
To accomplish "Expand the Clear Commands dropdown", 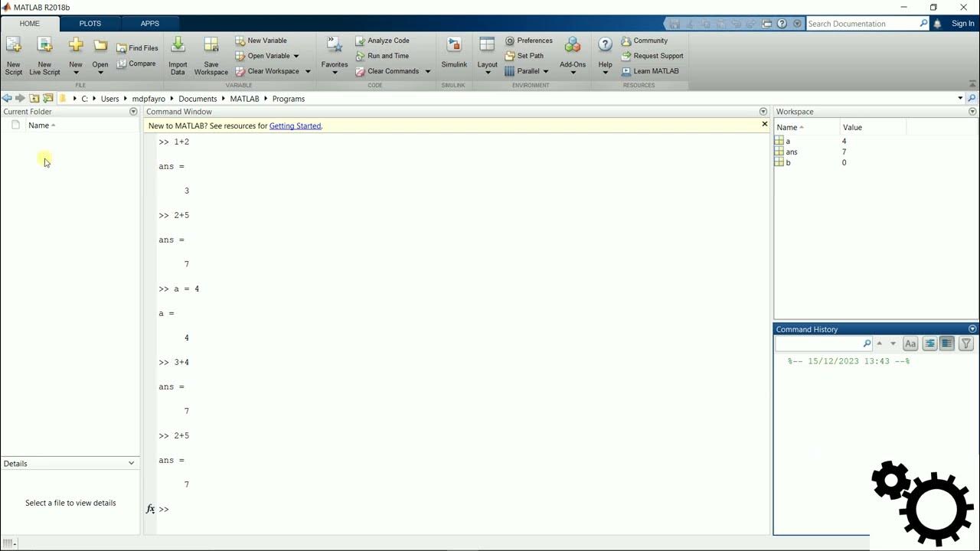I will (427, 71).
